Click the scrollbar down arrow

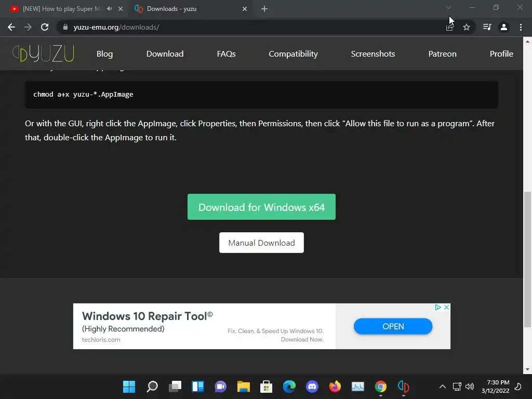[x=527, y=369]
